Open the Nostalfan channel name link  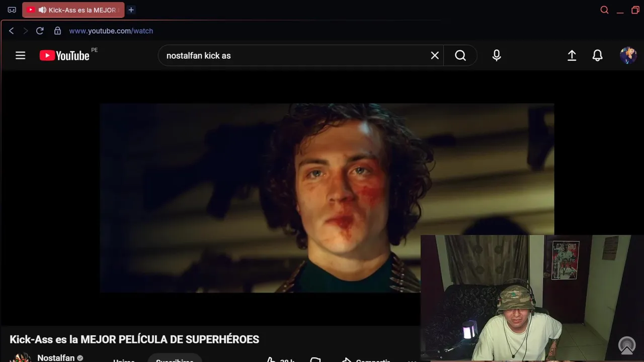pos(56,357)
